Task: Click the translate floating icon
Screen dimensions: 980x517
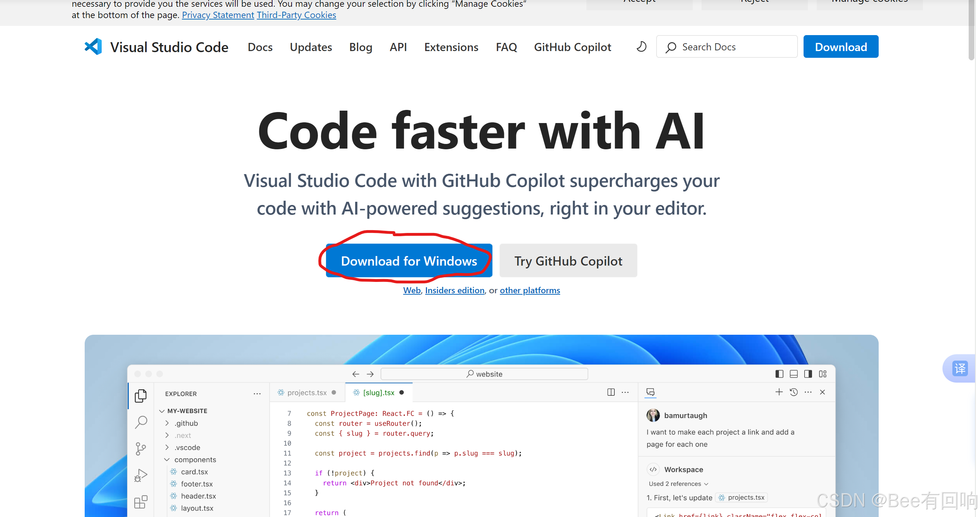Action: point(959,368)
